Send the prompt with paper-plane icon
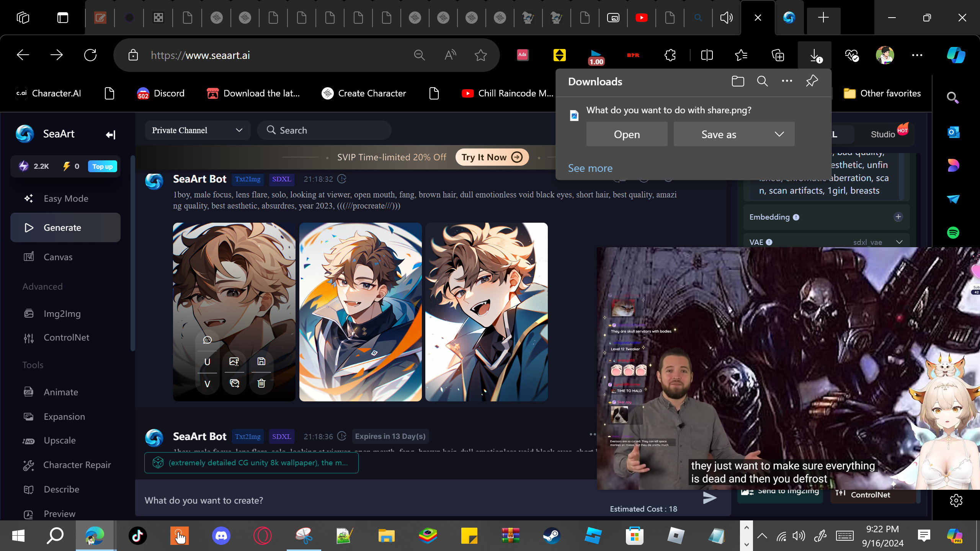This screenshot has width=980, height=551. [x=709, y=498]
